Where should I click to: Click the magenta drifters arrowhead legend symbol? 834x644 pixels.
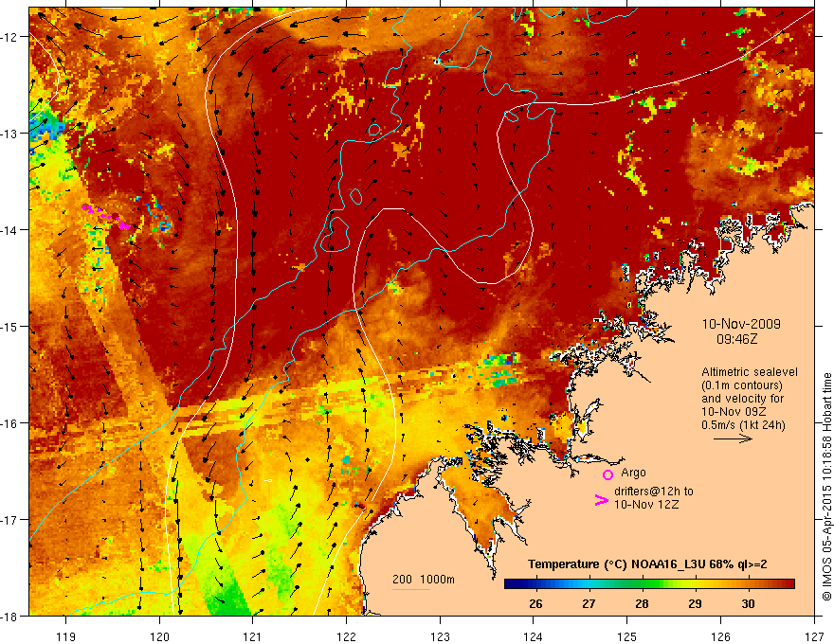(x=601, y=500)
